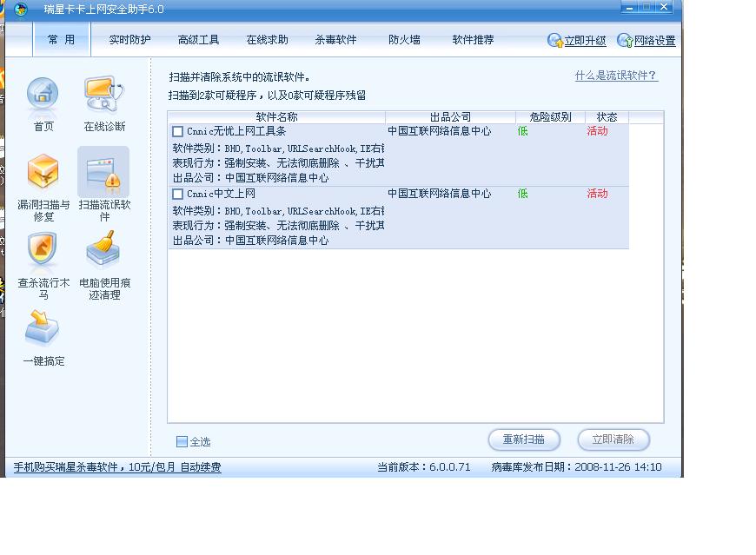This screenshot has width=756, height=555.
Task: Click 活动 status of Cnnic中文上网
Action: tap(597, 194)
